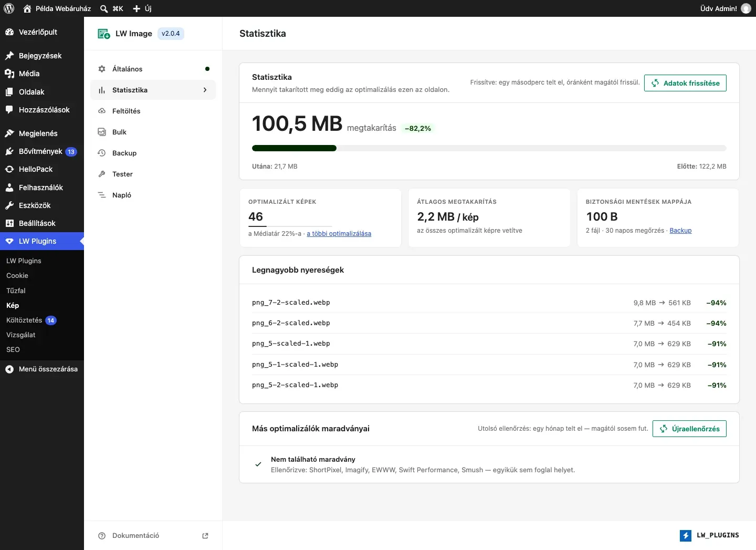Click the Admin avatar icon

746,8
